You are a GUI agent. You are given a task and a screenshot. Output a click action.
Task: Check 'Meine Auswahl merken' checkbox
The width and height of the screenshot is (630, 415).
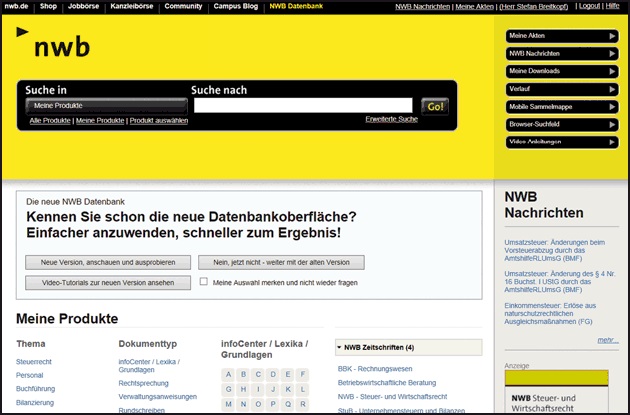[204, 283]
